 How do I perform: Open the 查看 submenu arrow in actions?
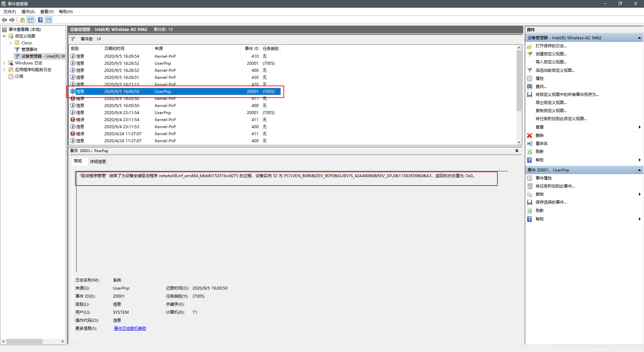640,127
